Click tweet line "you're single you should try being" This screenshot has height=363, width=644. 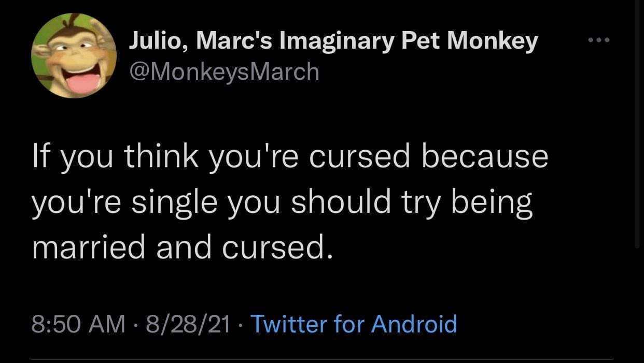click(x=282, y=202)
